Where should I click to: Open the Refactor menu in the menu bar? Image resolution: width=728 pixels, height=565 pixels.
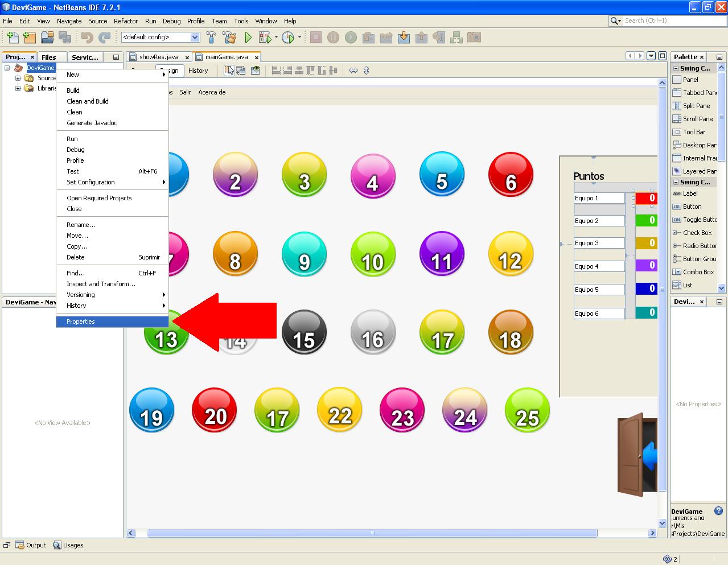pyautogui.click(x=126, y=21)
